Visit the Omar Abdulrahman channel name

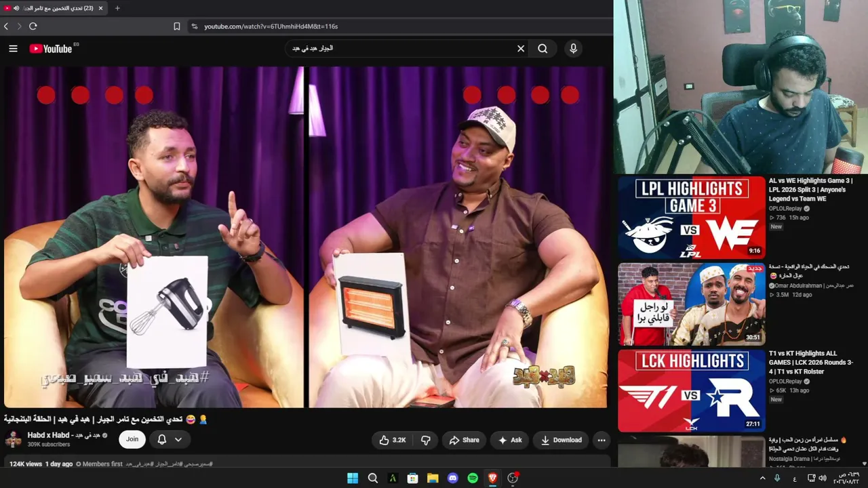click(x=814, y=286)
